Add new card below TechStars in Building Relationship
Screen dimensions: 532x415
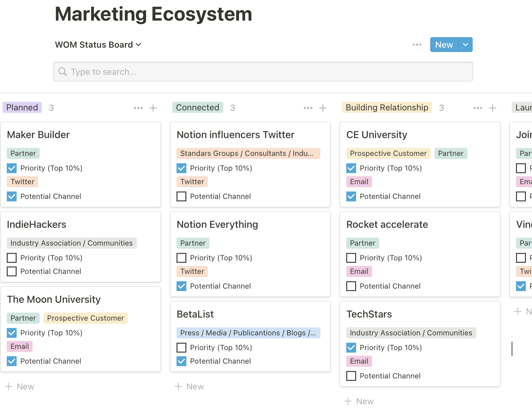click(359, 401)
